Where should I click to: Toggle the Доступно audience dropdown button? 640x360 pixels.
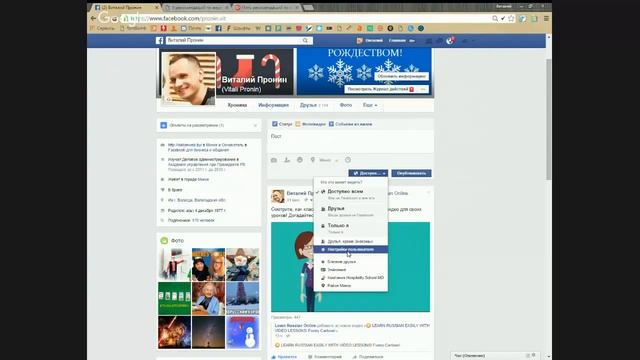368,173
